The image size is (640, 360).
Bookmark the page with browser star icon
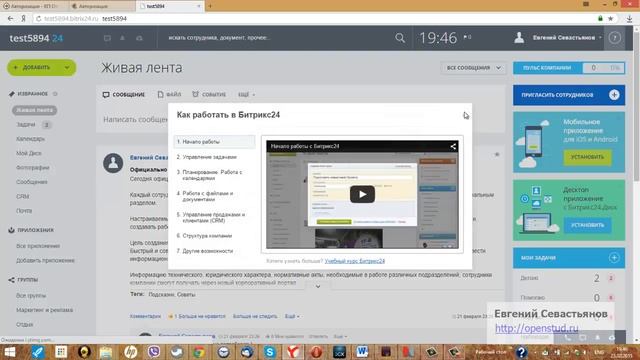611,18
